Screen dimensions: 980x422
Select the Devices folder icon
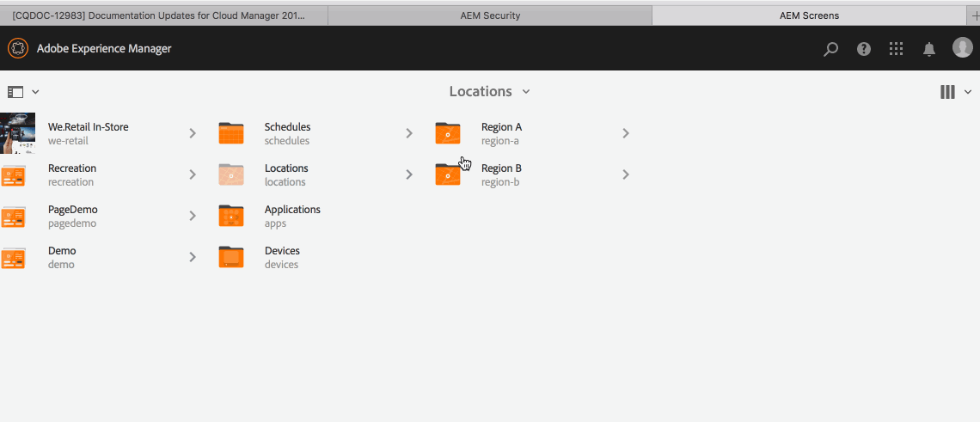(231, 257)
